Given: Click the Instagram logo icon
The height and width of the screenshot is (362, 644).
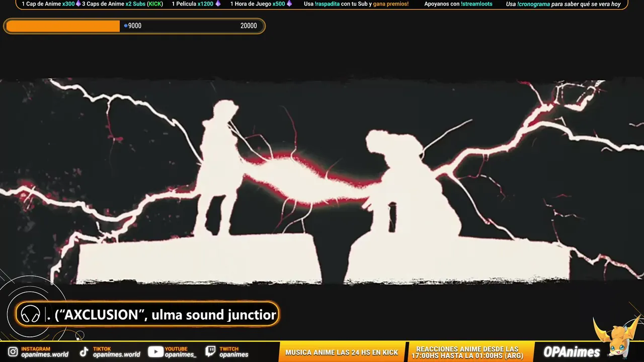Looking at the screenshot, I should [x=13, y=352].
